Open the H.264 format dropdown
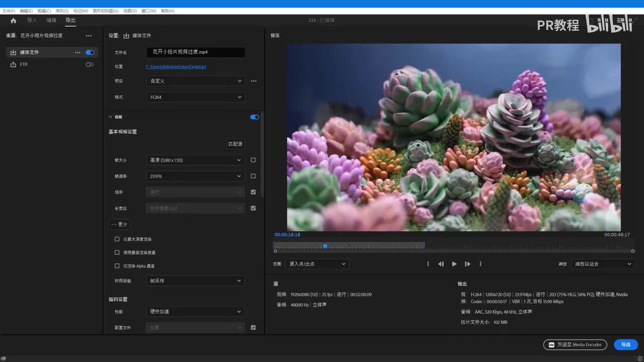This screenshot has width=644, height=362. [195, 97]
